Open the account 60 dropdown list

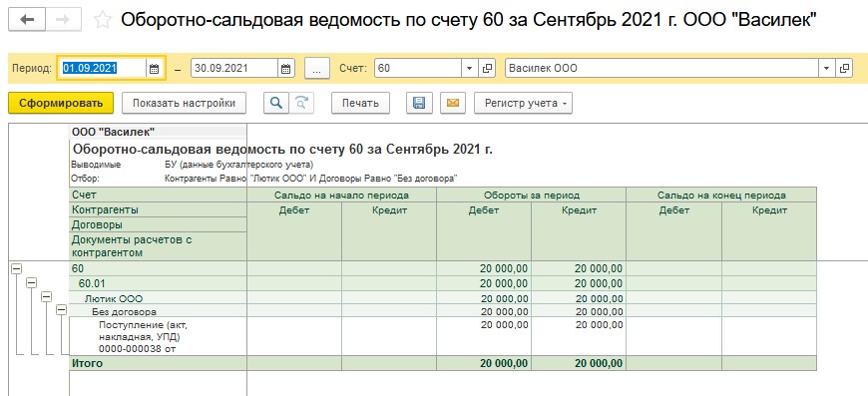click(x=470, y=69)
